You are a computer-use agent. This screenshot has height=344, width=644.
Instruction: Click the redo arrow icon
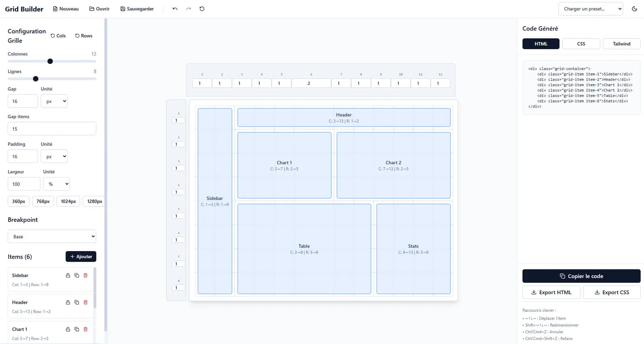coord(188,9)
